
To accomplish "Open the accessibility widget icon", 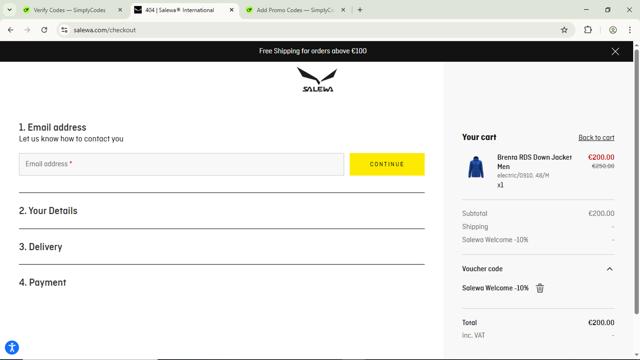I will point(12,347).
